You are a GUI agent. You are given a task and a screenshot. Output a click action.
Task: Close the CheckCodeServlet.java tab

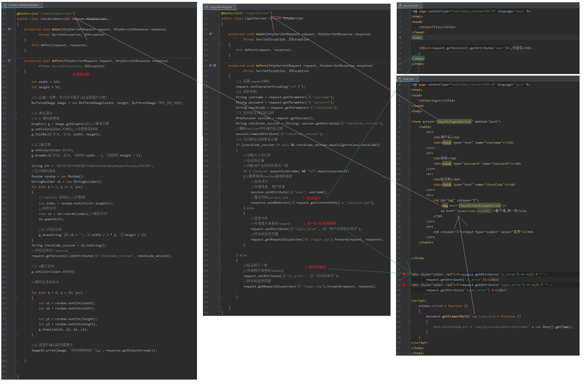pyautogui.click(x=41, y=5)
